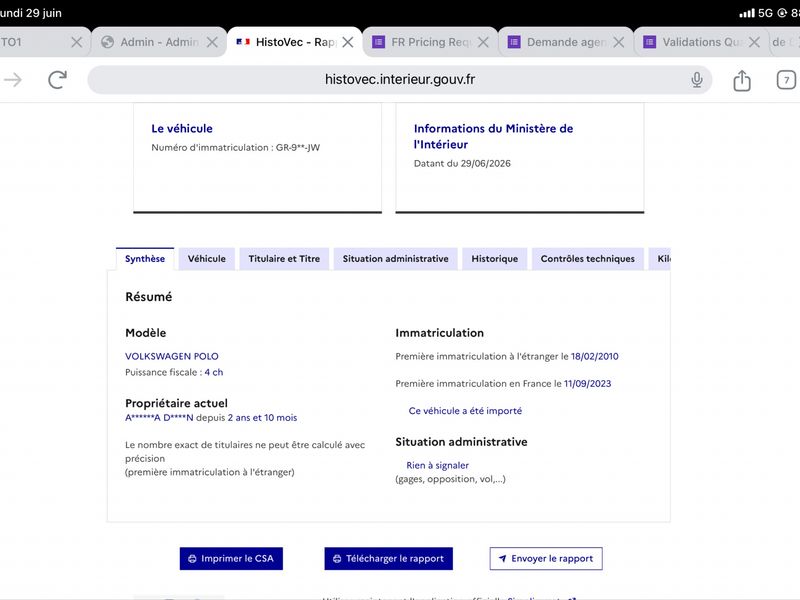Click the Envoyer le rapport button

[546, 559]
